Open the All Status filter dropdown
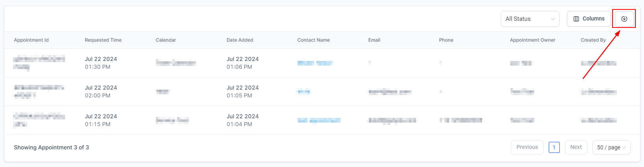644x167 pixels. [x=530, y=19]
